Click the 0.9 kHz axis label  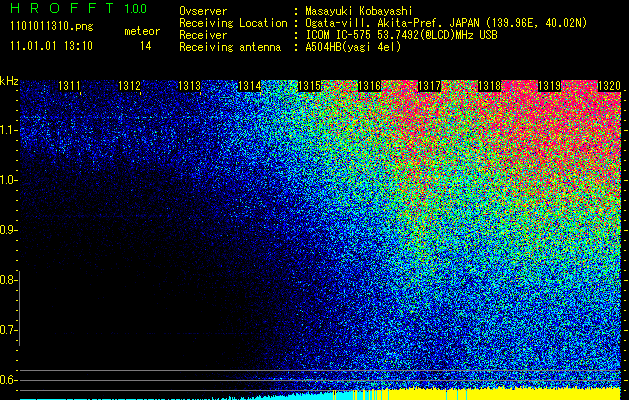(x=8, y=230)
